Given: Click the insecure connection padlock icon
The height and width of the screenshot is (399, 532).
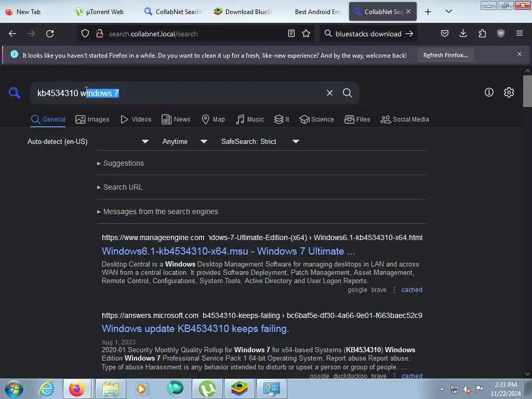Looking at the screenshot, I should (99, 34).
